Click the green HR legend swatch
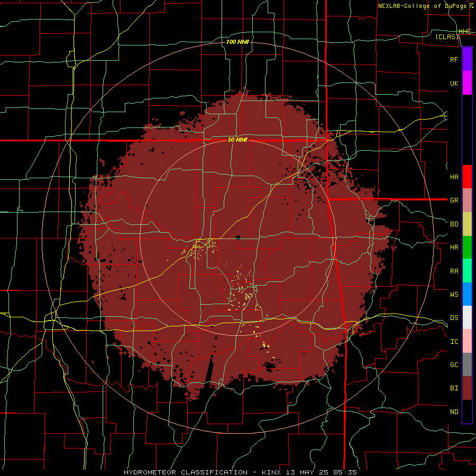This screenshot has width=476, height=476. pos(467,248)
